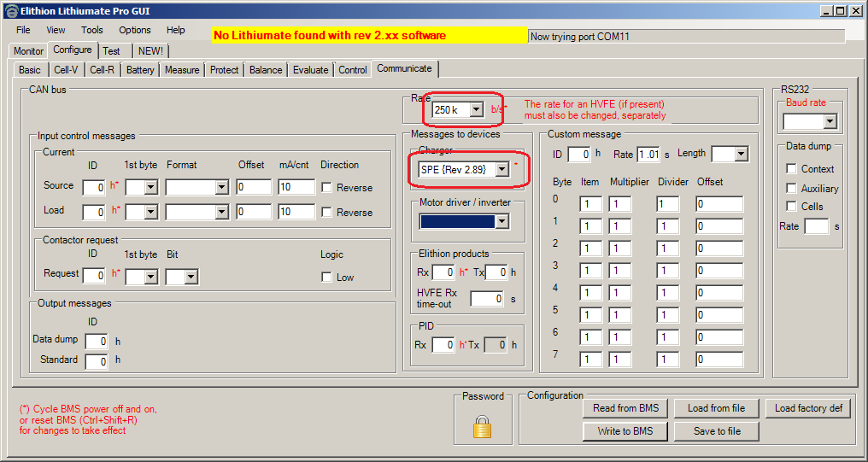Switch to the NEW! tab
The image size is (868, 462).
[150, 51]
